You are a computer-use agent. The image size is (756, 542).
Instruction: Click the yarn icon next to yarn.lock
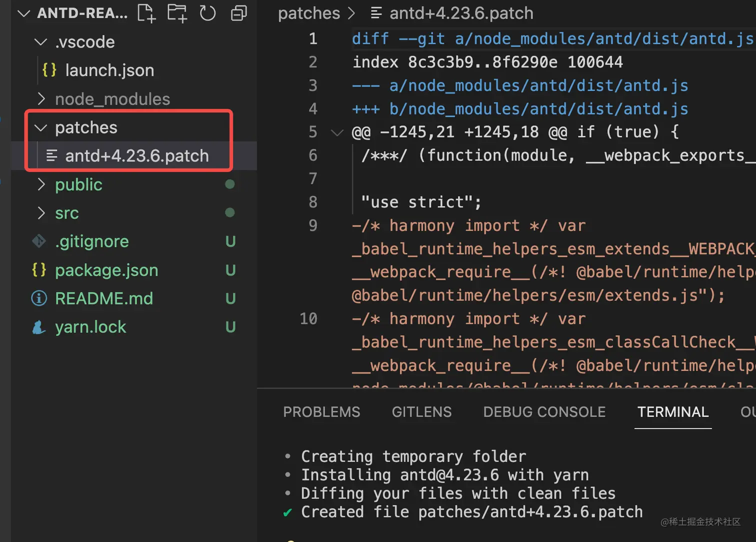[39, 326]
